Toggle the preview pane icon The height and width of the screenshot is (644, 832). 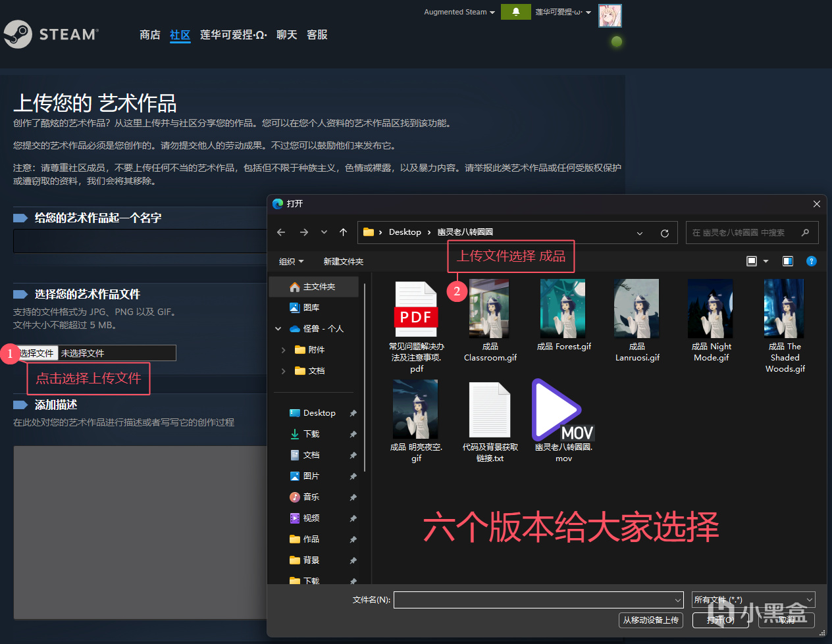(x=787, y=261)
